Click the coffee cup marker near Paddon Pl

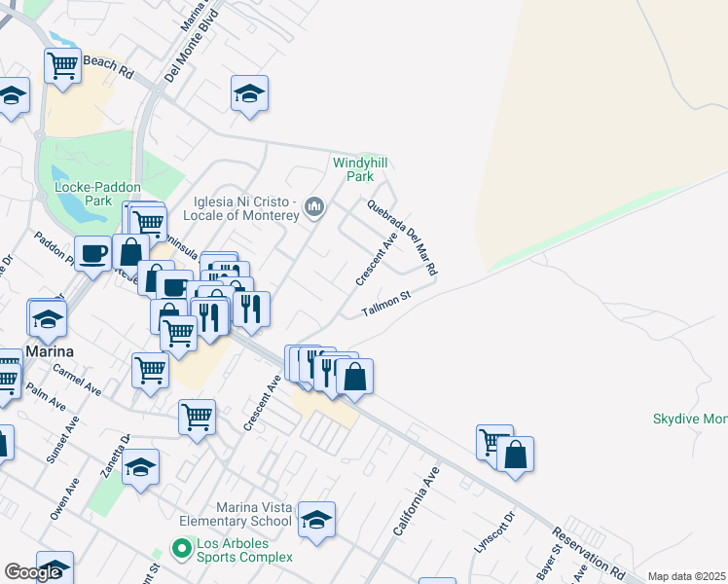[92, 255]
